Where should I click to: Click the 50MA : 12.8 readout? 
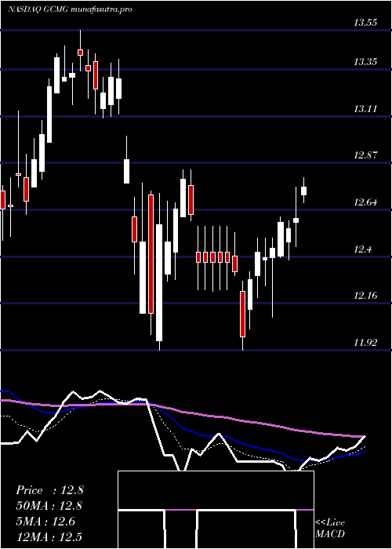coord(49,506)
